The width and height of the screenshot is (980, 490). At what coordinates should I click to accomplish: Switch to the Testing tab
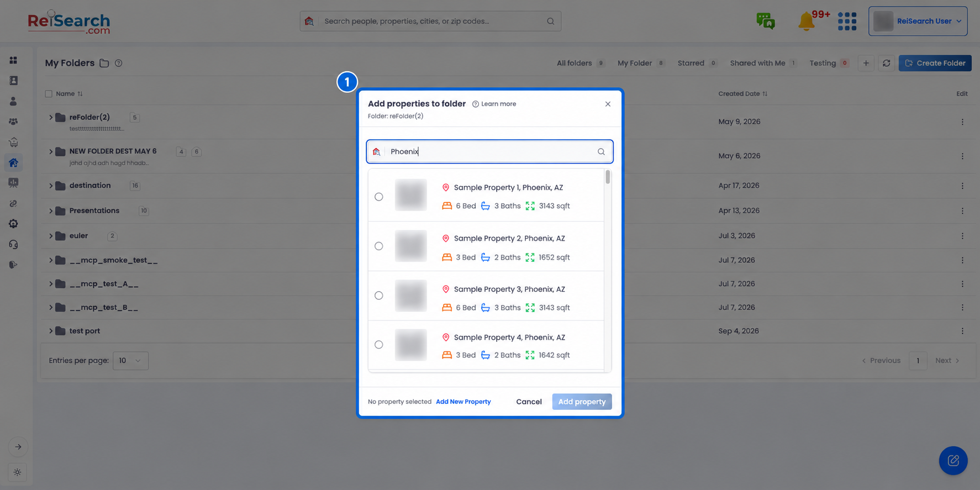pyautogui.click(x=829, y=63)
